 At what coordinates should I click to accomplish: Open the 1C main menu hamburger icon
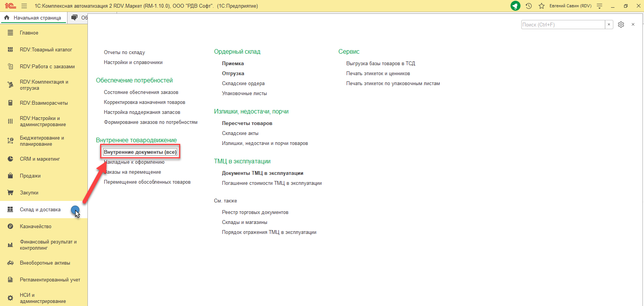[24, 6]
